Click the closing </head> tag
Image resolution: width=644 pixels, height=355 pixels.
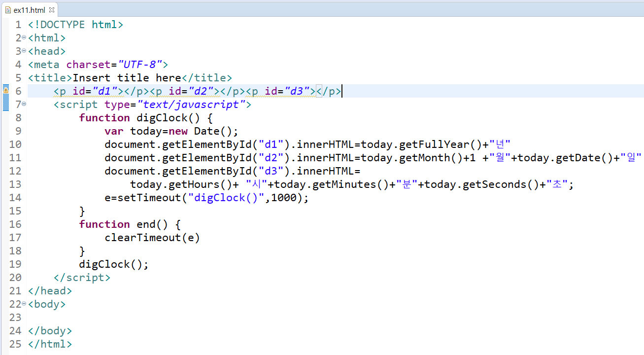tap(50, 290)
